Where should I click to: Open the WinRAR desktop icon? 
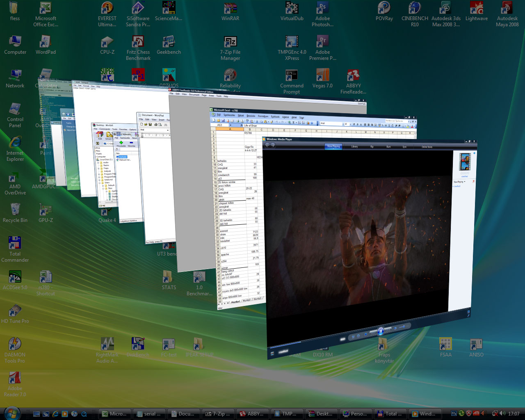tap(230, 11)
